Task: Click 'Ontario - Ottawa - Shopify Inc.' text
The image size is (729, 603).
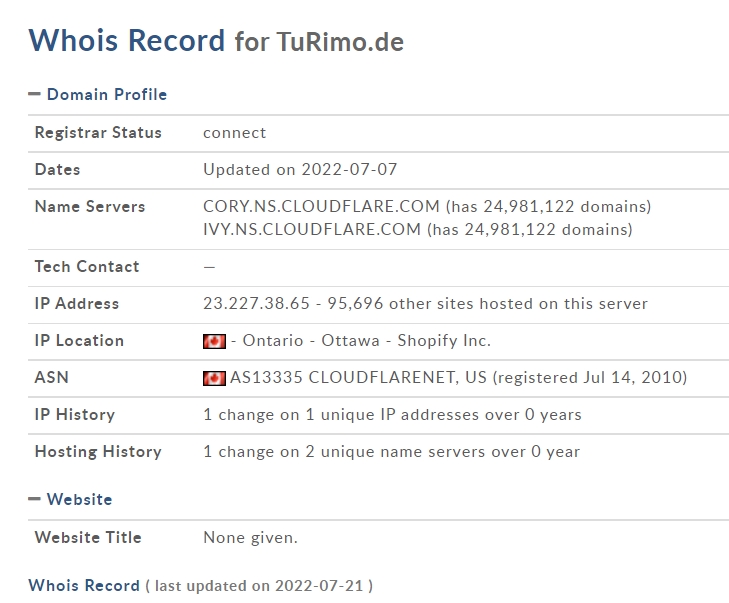Action: coord(366,341)
